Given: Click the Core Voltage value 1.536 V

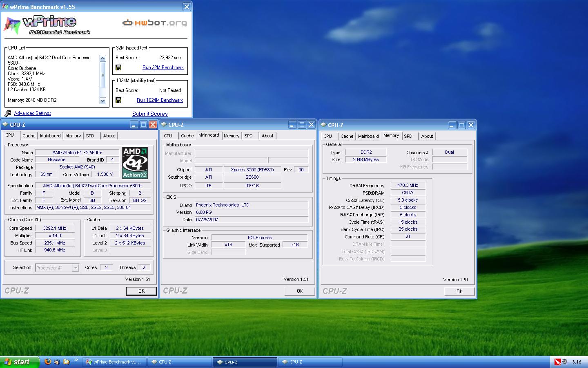Looking at the screenshot, I should coord(105,174).
